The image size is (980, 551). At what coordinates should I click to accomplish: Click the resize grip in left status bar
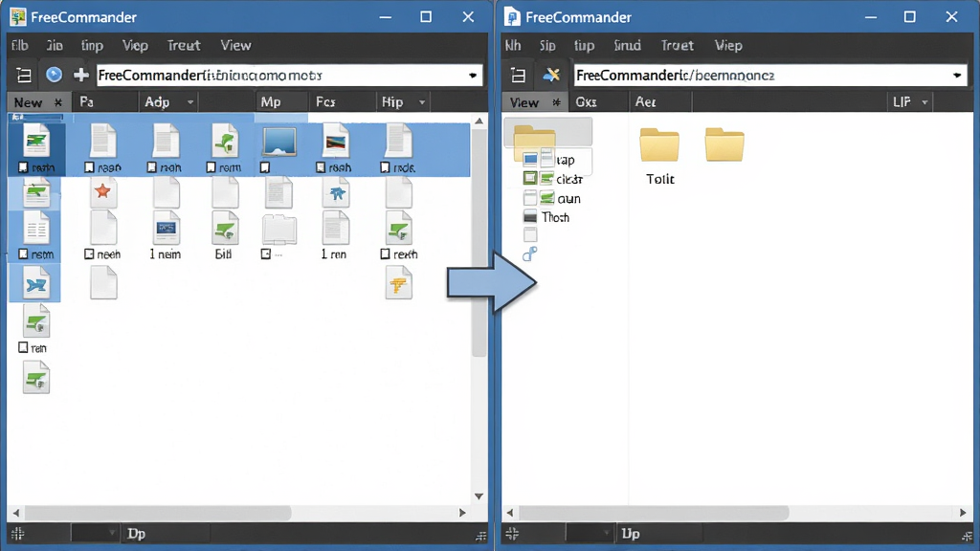click(480, 536)
